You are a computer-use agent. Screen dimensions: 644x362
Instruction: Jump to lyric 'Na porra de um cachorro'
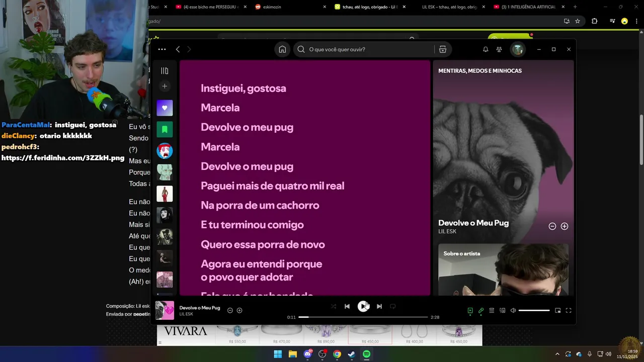click(x=260, y=205)
